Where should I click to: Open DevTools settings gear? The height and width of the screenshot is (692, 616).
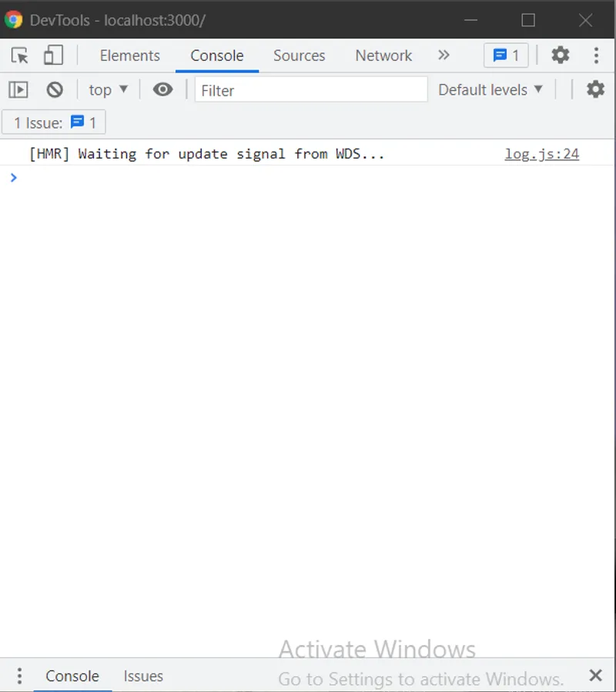point(560,55)
